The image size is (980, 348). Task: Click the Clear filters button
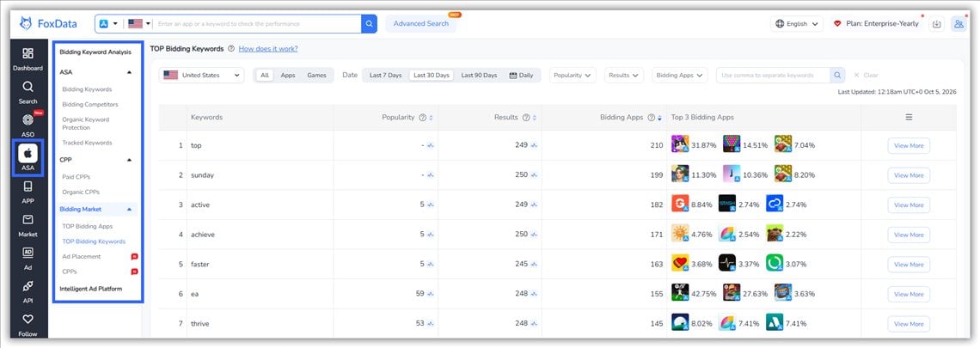pyautogui.click(x=866, y=75)
